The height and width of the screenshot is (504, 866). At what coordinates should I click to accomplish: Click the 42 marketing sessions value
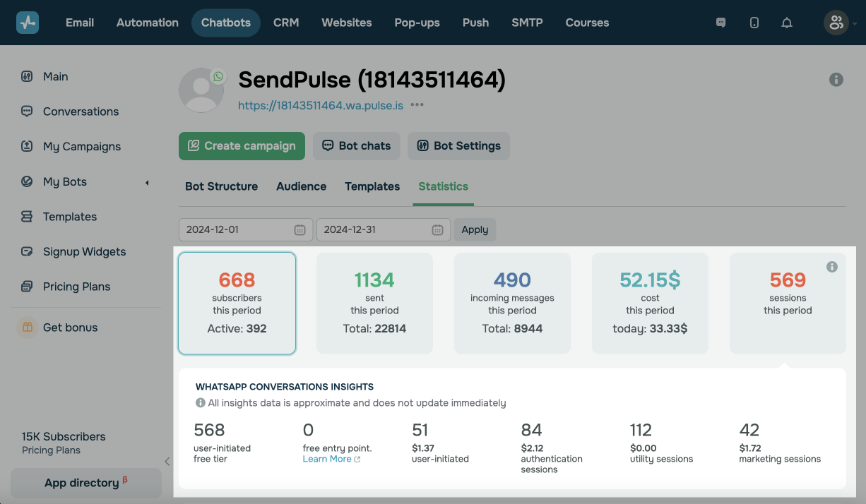749,430
